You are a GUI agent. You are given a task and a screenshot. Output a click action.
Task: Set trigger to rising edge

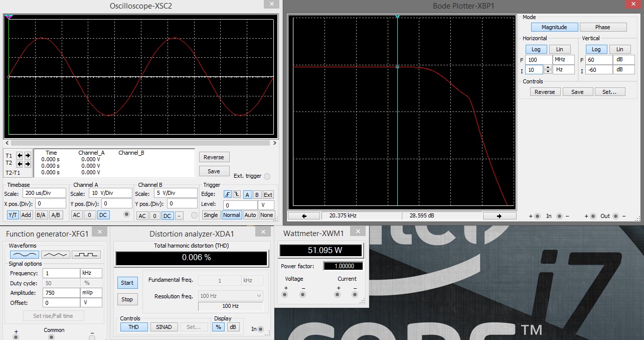[x=228, y=195]
